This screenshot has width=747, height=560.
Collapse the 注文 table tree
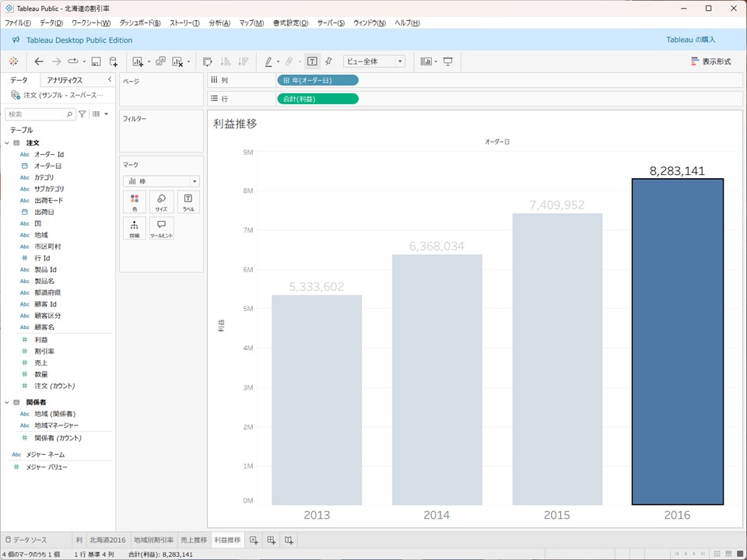tap(8, 143)
